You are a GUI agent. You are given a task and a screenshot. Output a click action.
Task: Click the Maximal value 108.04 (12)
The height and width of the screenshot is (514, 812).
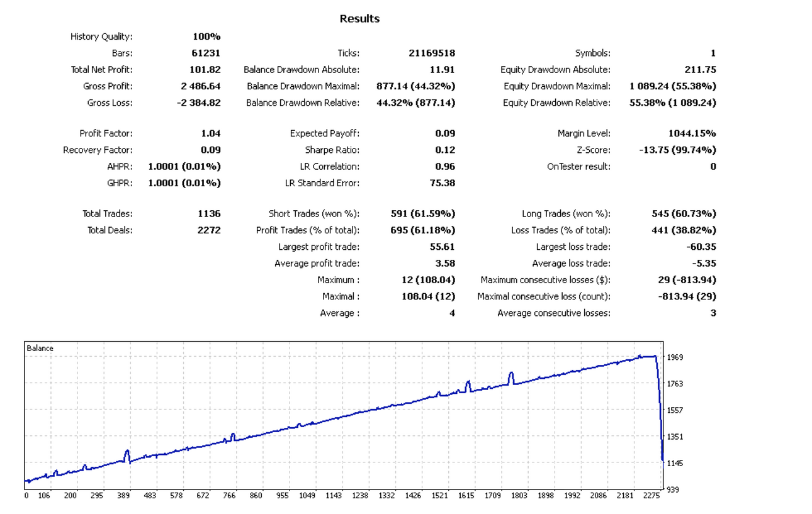428,296
